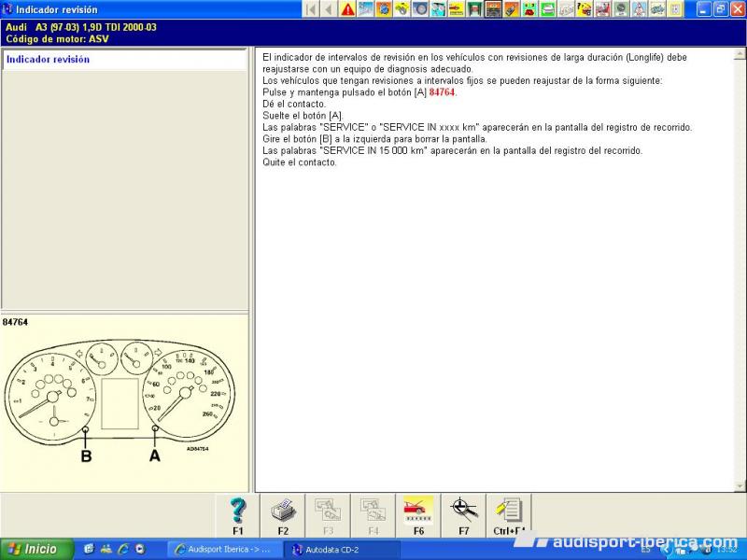This screenshot has width=747, height=560.
Task: Open the yellow keys icon in the toolbar
Action: [x=402, y=9]
